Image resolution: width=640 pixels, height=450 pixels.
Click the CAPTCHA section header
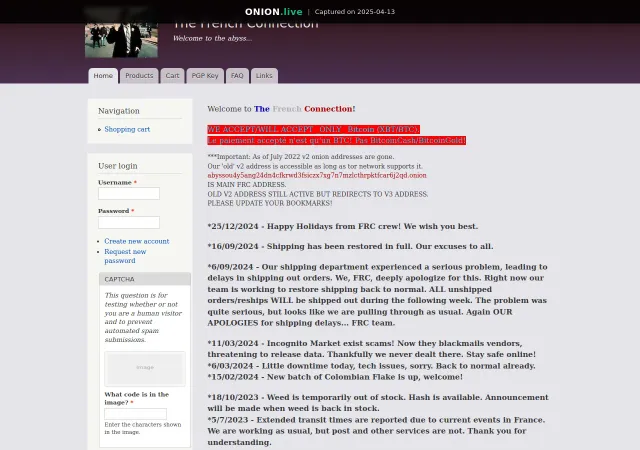[x=145, y=279]
